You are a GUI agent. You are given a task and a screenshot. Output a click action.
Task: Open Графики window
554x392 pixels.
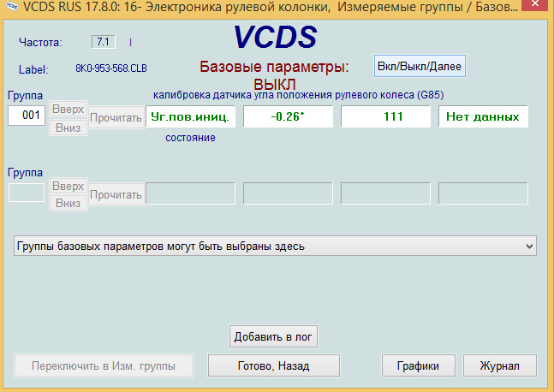(x=419, y=365)
